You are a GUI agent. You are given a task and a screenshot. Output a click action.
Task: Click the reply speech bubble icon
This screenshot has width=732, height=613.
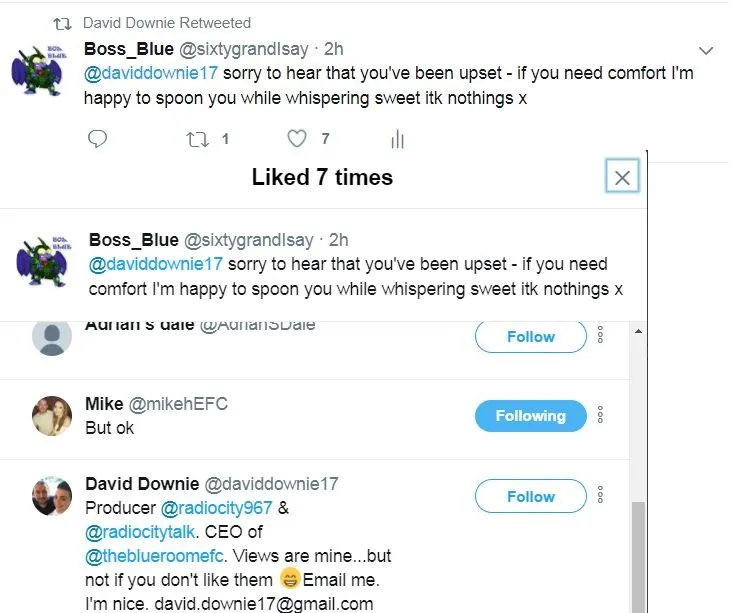97,139
